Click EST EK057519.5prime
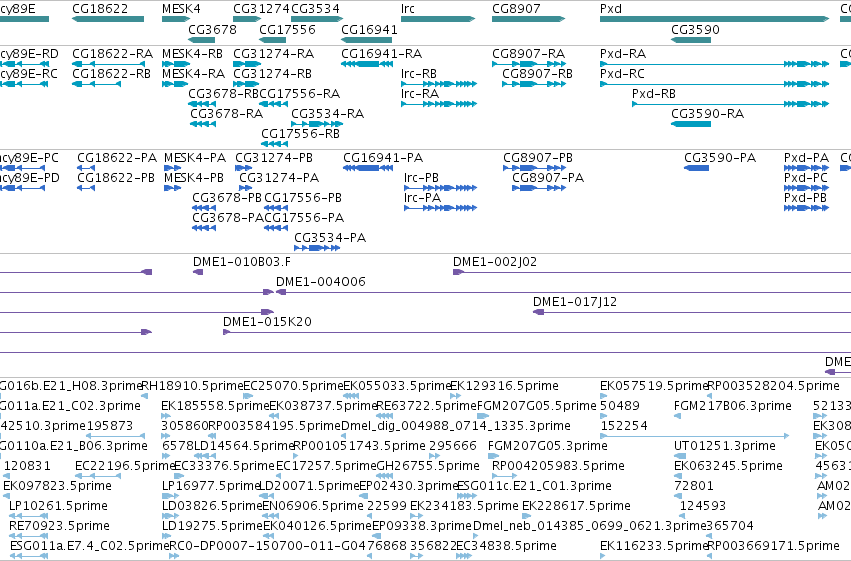This screenshot has width=851, height=561. [654, 386]
